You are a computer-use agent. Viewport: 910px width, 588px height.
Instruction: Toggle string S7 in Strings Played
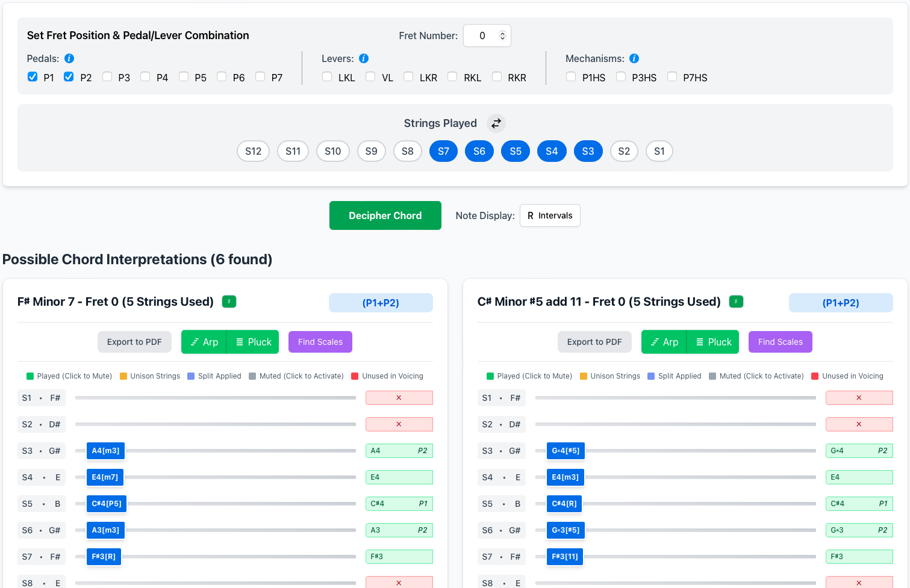443,151
